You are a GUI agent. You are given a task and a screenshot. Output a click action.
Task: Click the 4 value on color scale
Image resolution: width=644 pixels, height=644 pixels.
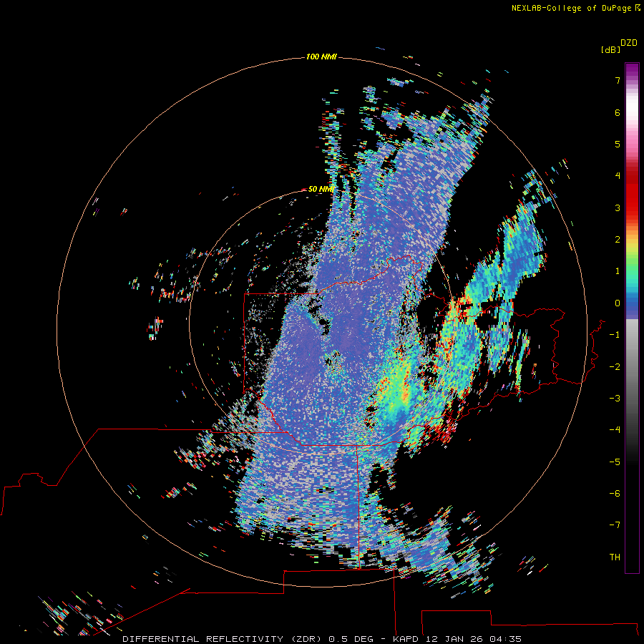pos(618,176)
